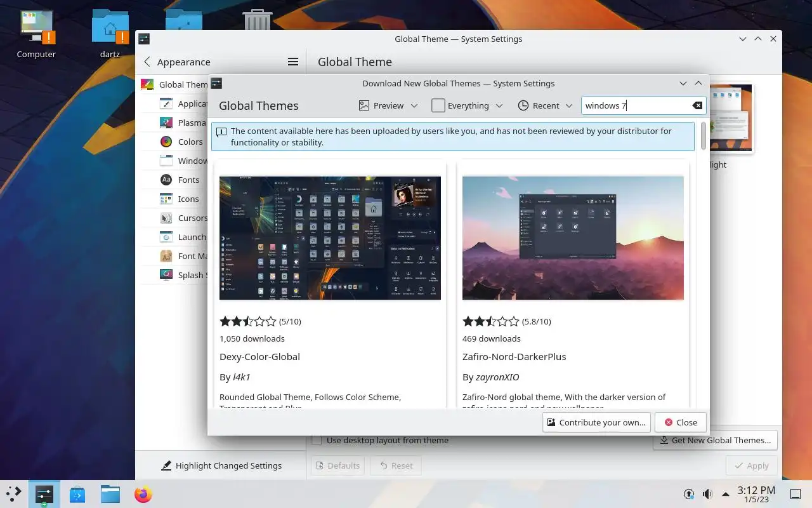Click System Settings window title bar icon
The height and width of the screenshot is (508, 812).
tap(144, 39)
